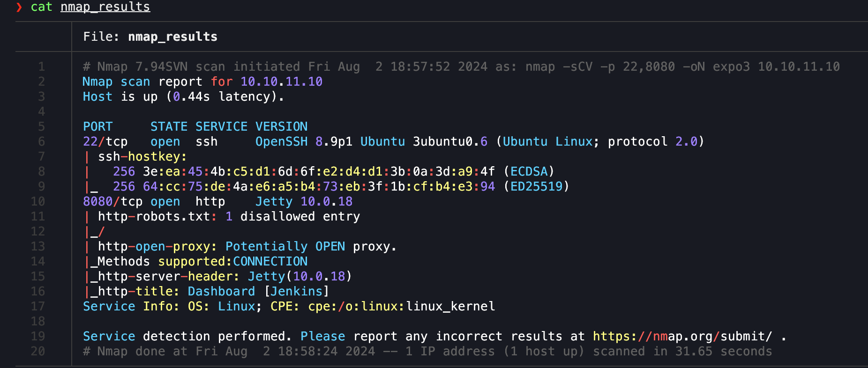Click the OpenSSH version text
This screenshot has width=868, height=368.
coord(304,142)
